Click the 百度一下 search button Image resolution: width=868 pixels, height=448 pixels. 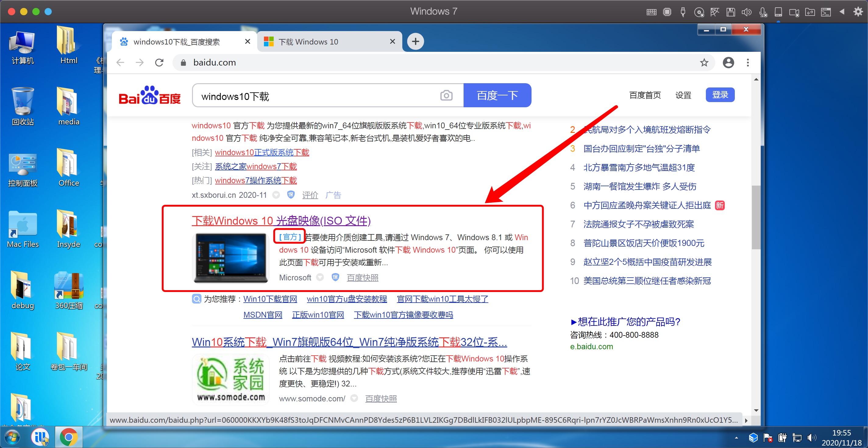click(497, 96)
